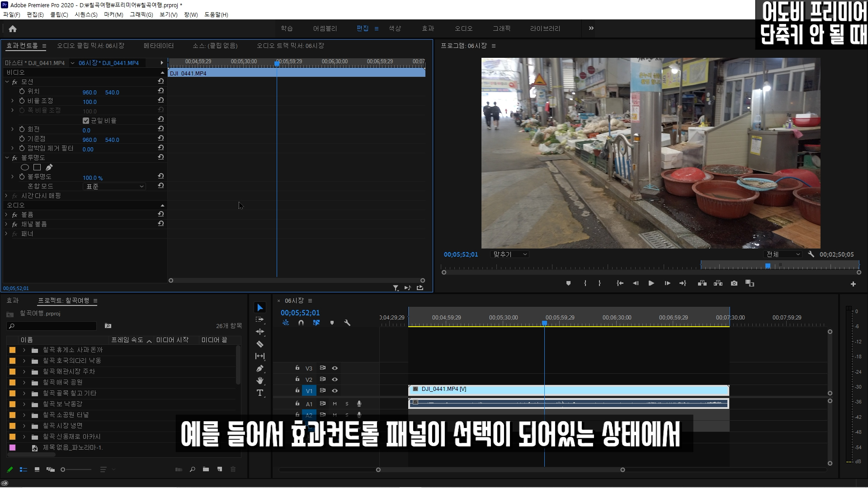This screenshot has width=868, height=488.
Task: Hide the V1 track output eye
Action: pos(335,391)
